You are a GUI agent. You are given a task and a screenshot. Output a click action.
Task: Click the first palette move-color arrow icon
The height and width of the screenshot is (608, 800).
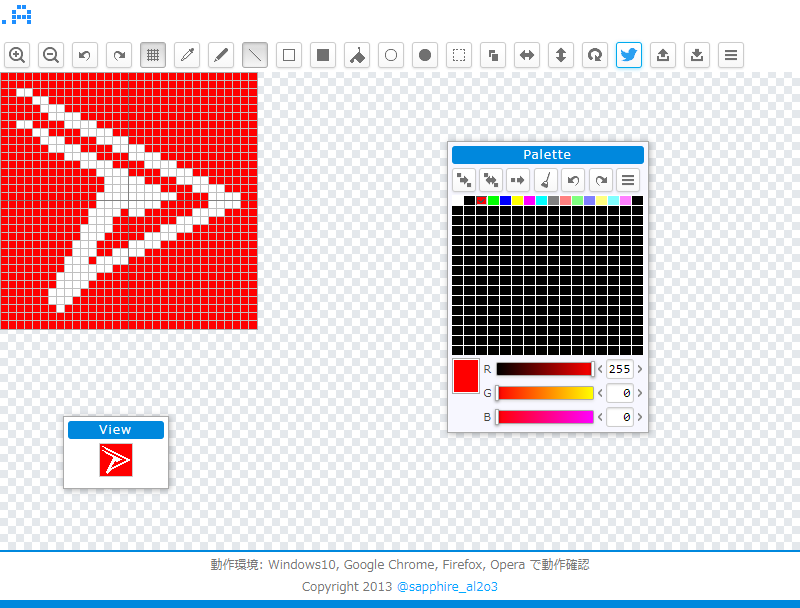tap(464, 180)
